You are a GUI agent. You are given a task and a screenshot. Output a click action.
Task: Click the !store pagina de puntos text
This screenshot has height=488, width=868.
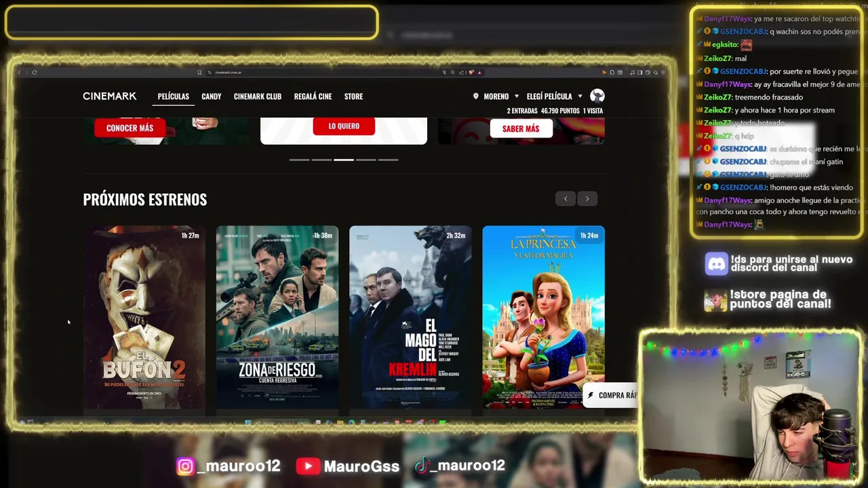point(781,299)
